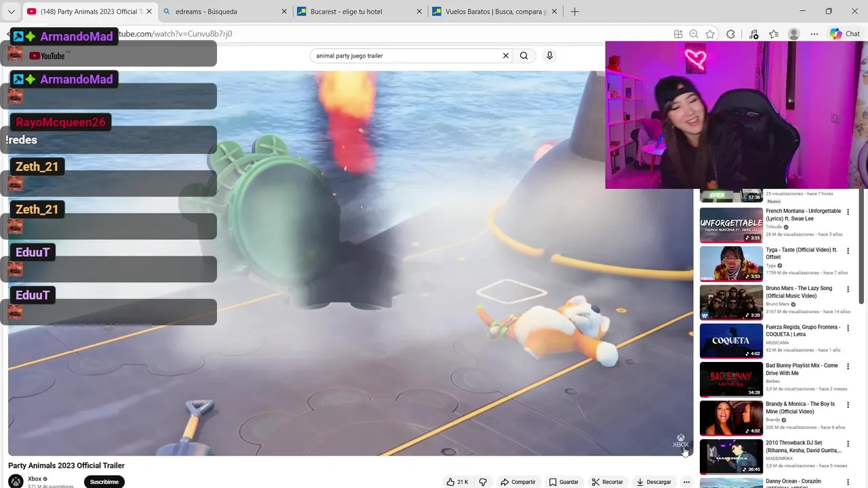
Task: Start voice search with microphone icon
Action: coord(549,56)
